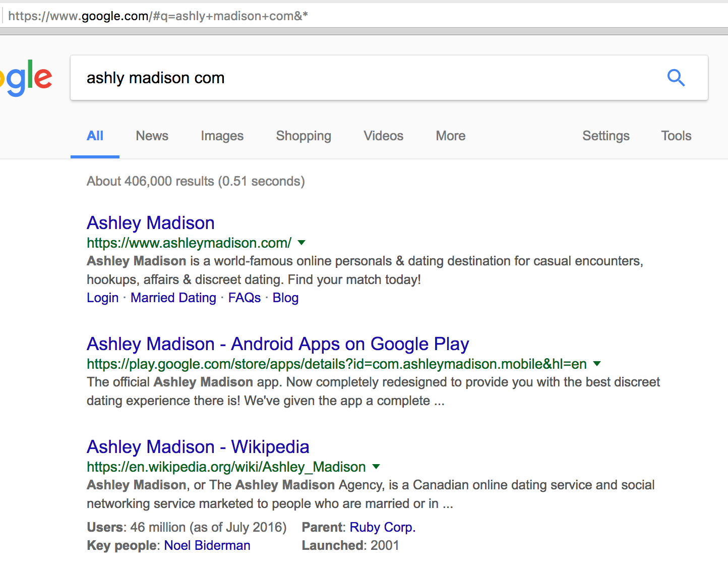Expand dropdown arrow beside play.google.com URL

click(597, 364)
